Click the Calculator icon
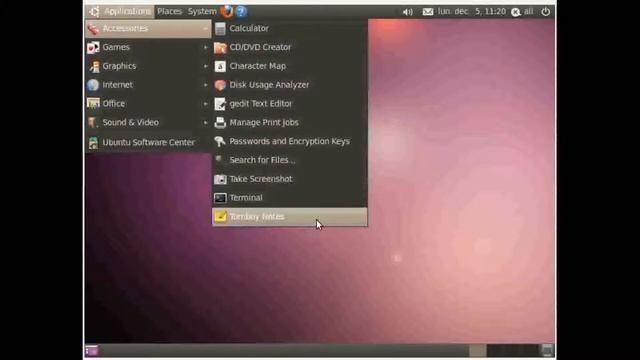Screen dimensions: 640x360 [x=220, y=29]
